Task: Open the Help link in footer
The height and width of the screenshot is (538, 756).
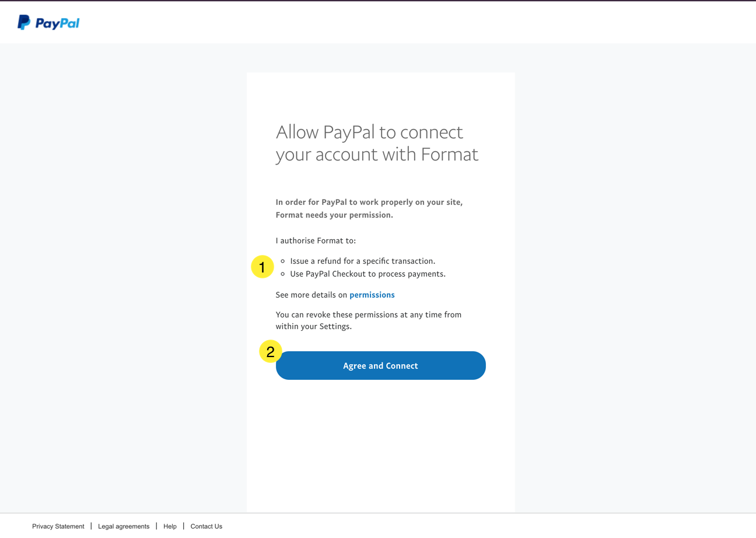Action: pyautogui.click(x=170, y=526)
